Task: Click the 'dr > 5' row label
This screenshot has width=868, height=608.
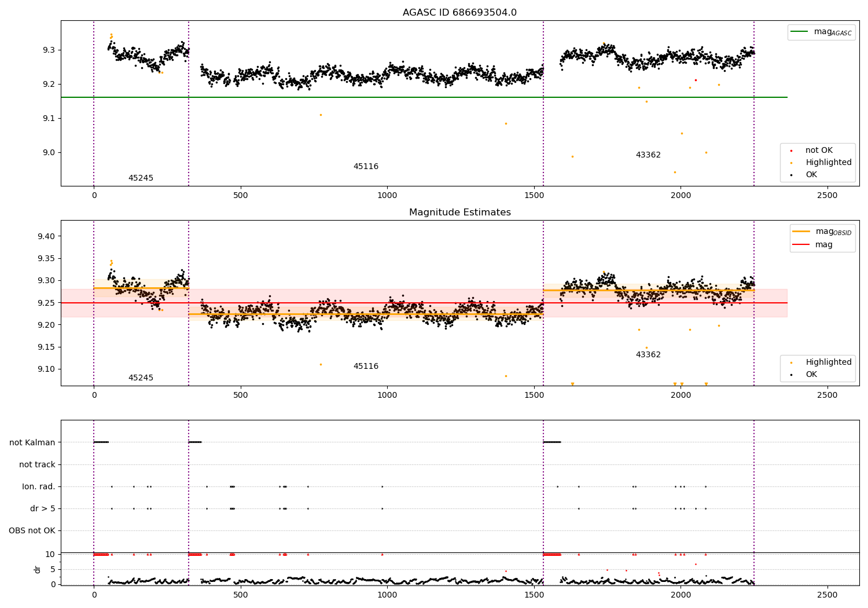Action: [x=43, y=508]
